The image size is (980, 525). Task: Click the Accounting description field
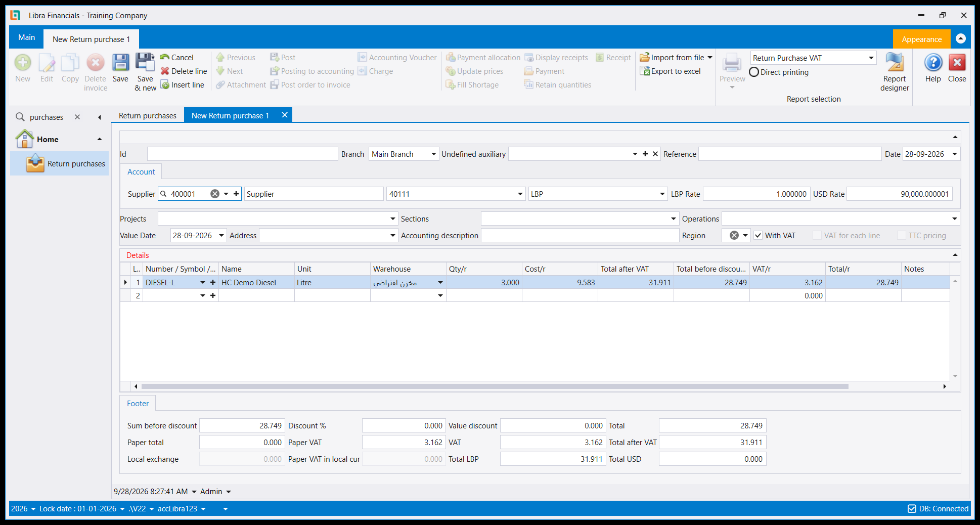[x=580, y=235]
